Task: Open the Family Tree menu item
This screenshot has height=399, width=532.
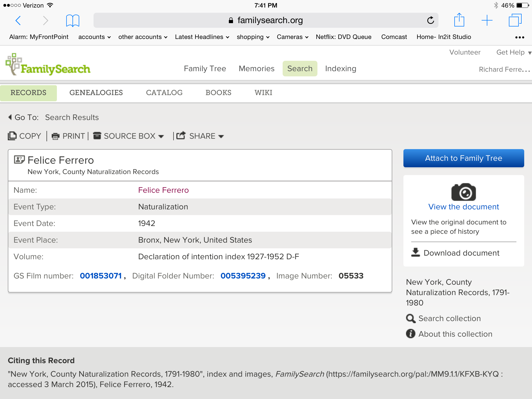Action: click(205, 69)
